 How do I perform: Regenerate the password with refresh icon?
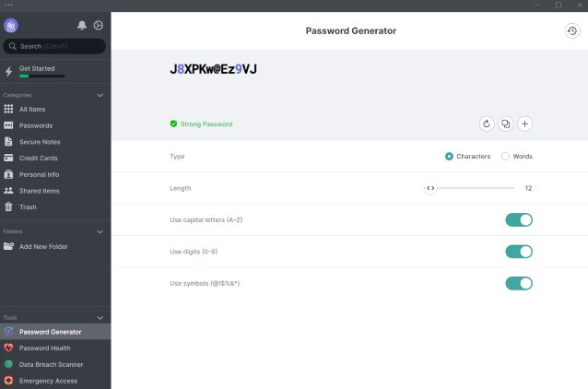(487, 124)
